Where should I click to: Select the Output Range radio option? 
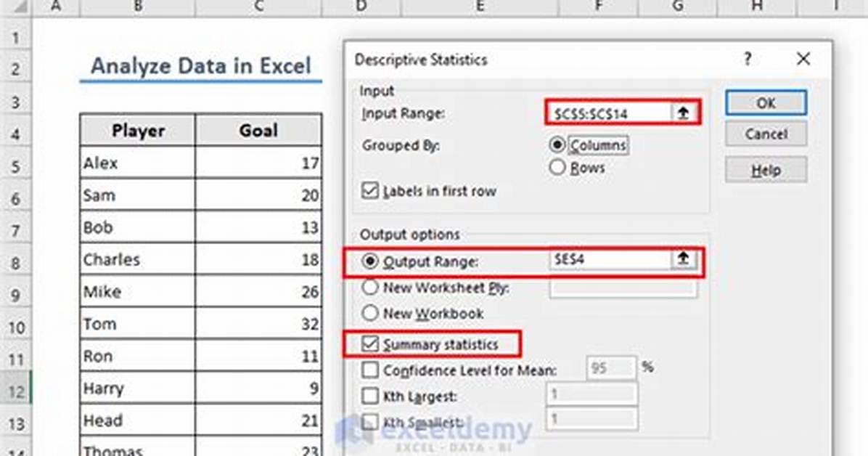coord(370,261)
